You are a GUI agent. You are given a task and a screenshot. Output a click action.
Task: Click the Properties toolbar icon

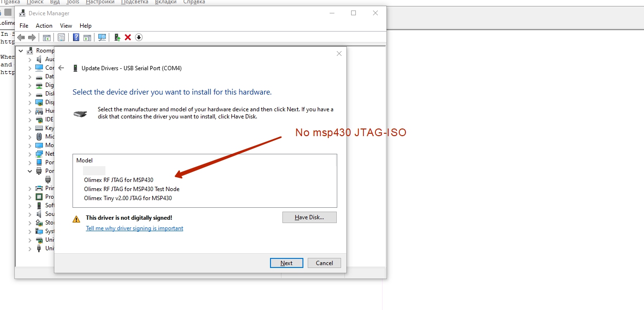pyautogui.click(x=62, y=37)
